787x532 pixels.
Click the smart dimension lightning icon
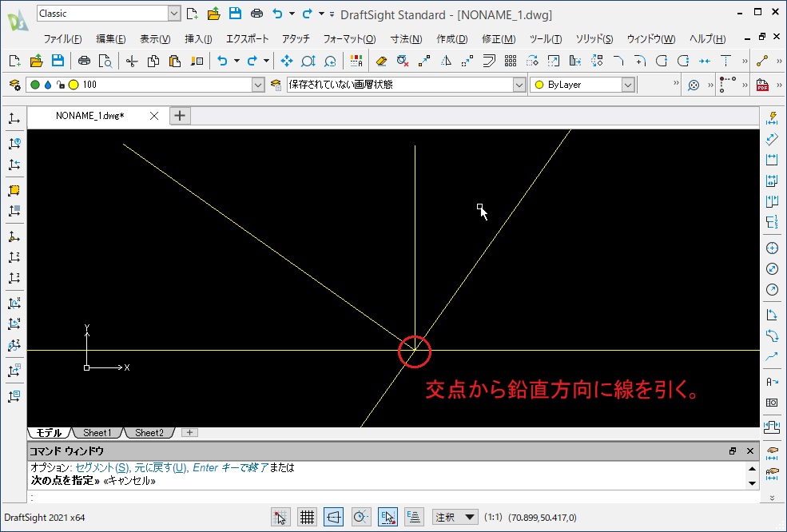pos(772,118)
